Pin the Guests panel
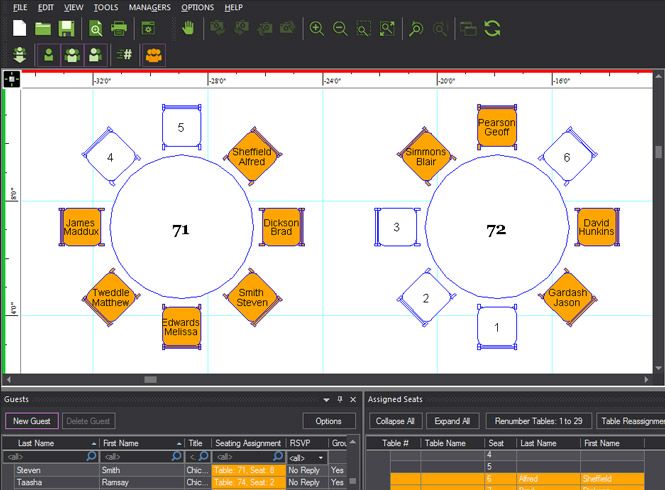Image resolution: width=665 pixels, height=490 pixels. click(340, 399)
